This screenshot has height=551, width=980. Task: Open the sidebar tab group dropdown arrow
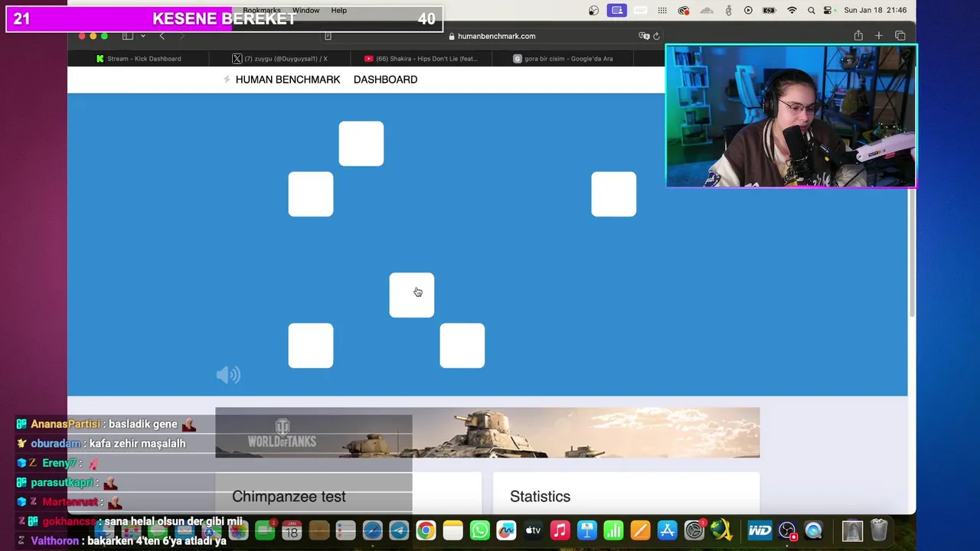[142, 36]
